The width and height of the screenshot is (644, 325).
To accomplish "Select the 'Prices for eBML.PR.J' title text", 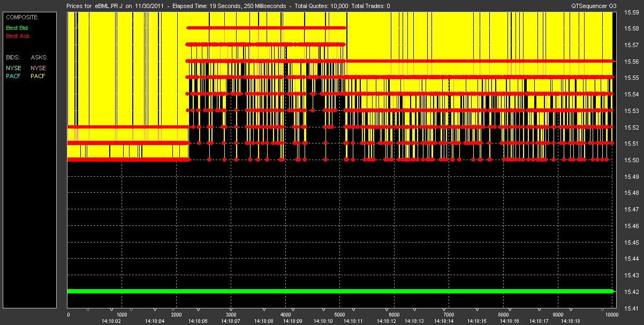I will point(95,6).
